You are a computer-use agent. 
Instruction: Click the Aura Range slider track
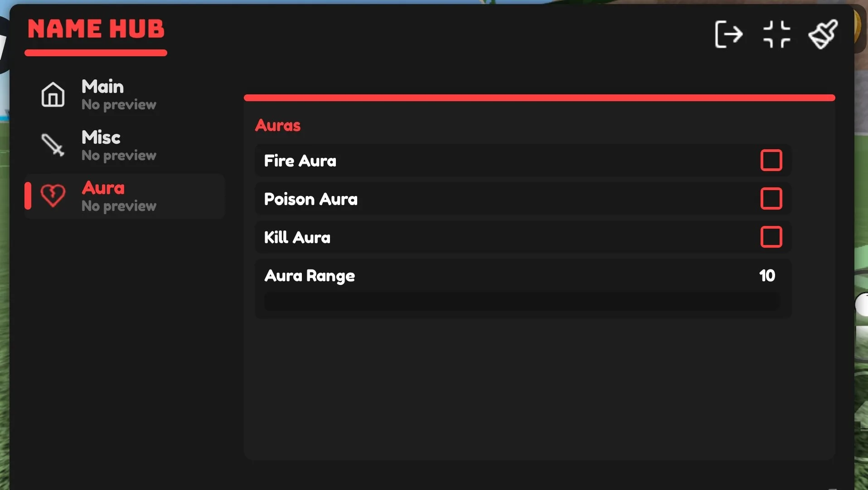(522, 301)
